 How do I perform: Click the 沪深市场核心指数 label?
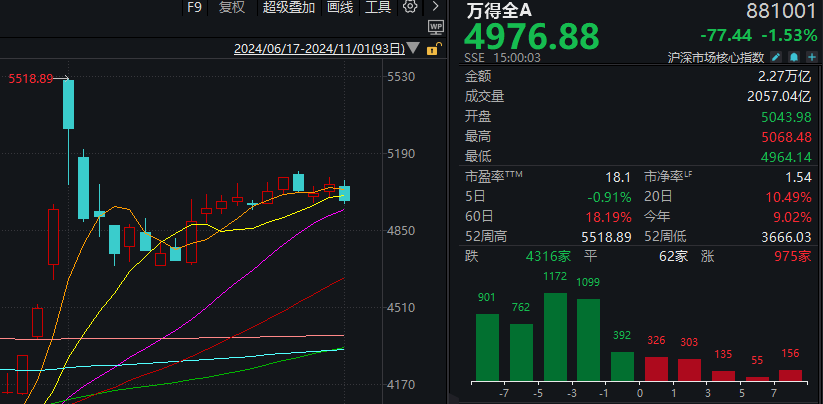(716, 59)
